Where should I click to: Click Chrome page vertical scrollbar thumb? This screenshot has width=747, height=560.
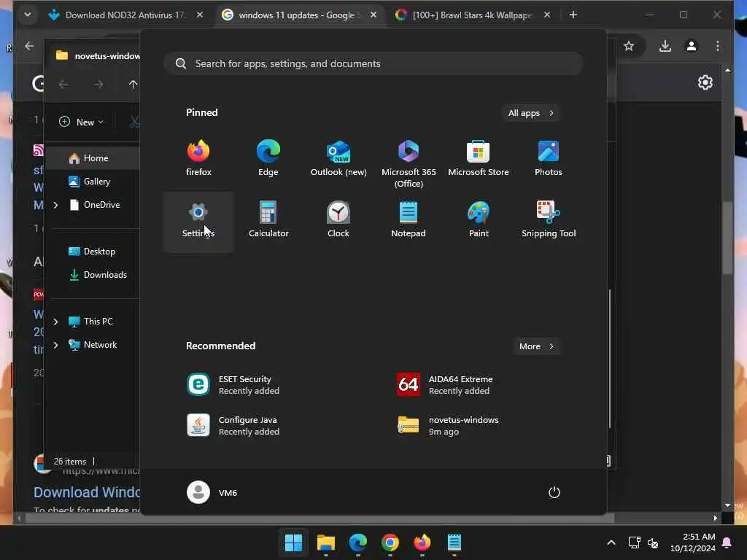pos(727,238)
